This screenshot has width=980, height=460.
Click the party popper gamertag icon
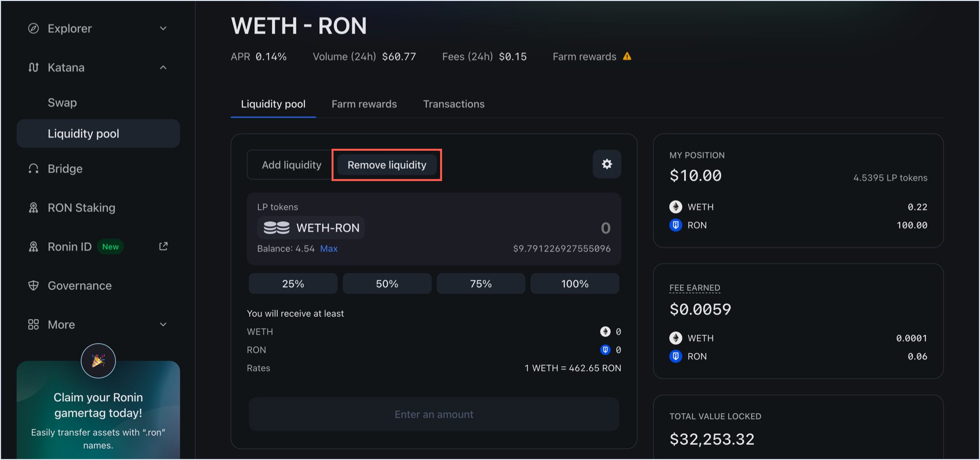(x=98, y=361)
